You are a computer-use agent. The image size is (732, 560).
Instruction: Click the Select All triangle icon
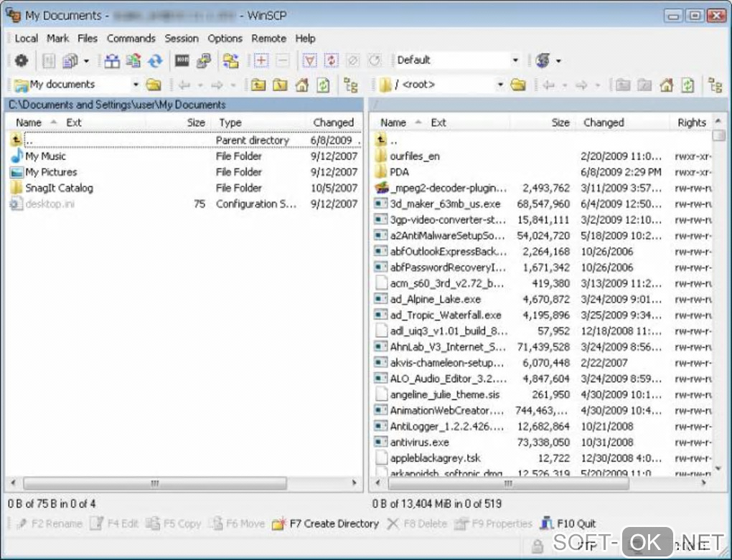309,61
